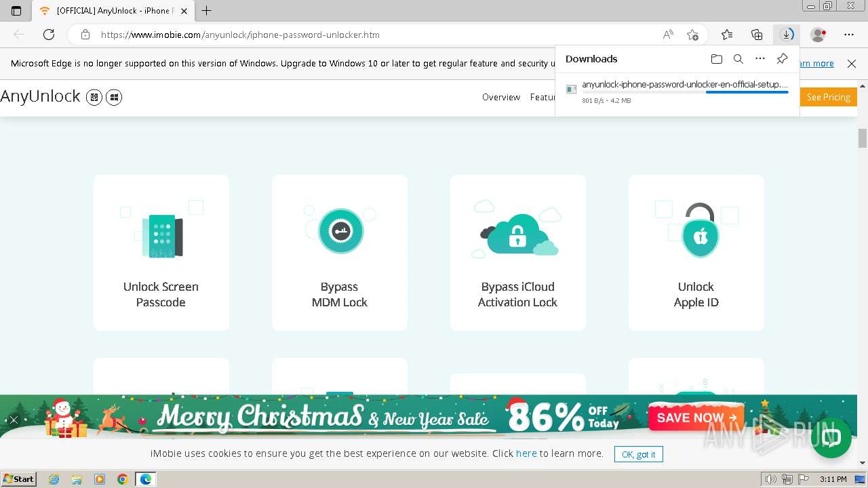The image size is (868, 488).
Task: Switch to Edge window in taskbar
Action: 146,479
